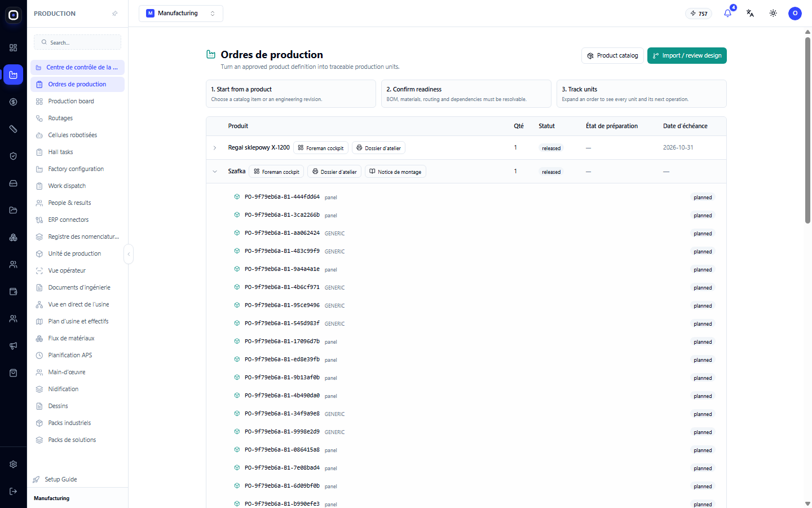Open the wallet icon in the left rail
This screenshot has width=812, height=508.
coord(14,292)
